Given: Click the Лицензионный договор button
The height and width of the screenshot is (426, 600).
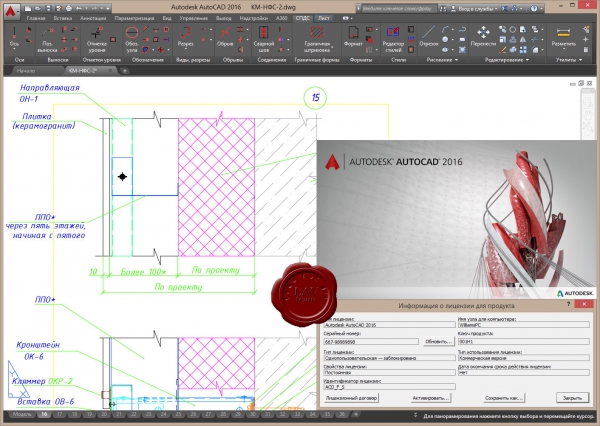Looking at the screenshot, I should click(x=351, y=398).
